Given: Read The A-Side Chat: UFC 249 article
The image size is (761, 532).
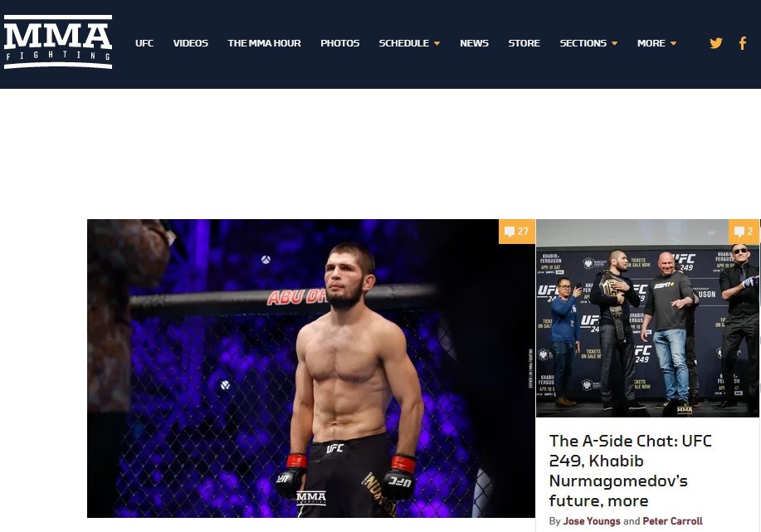Looking at the screenshot, I should pos(631,471).
